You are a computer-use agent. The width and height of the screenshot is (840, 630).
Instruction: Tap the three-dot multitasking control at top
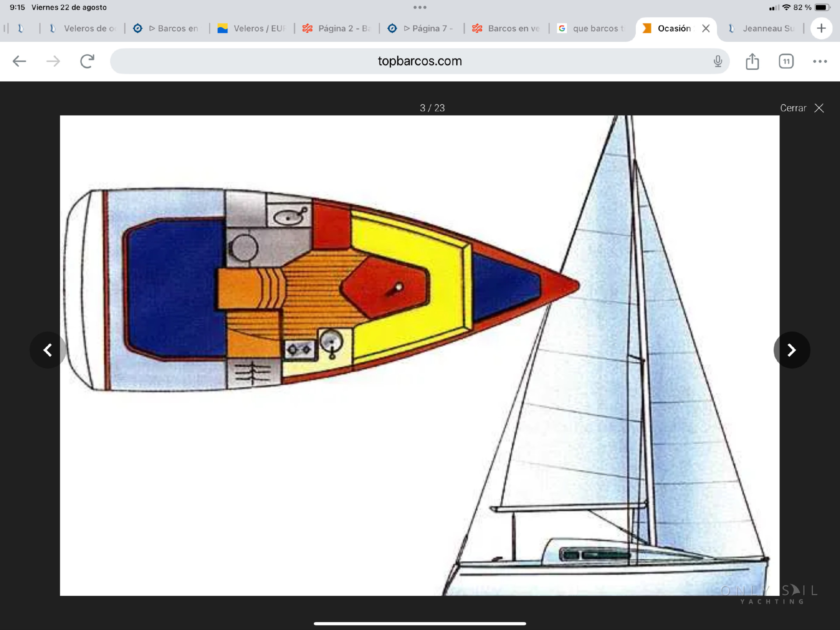420,7
